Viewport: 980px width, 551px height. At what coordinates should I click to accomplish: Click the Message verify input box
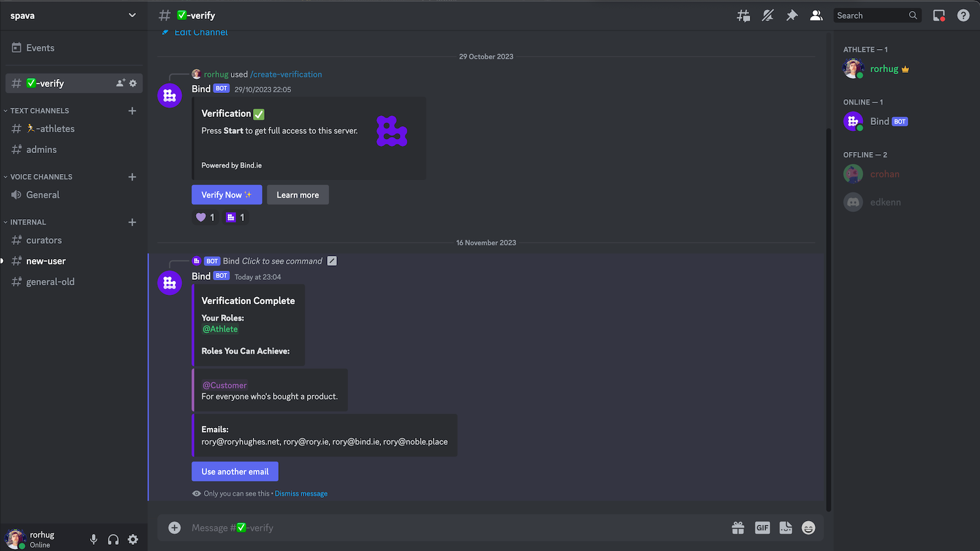click(456, 528)
